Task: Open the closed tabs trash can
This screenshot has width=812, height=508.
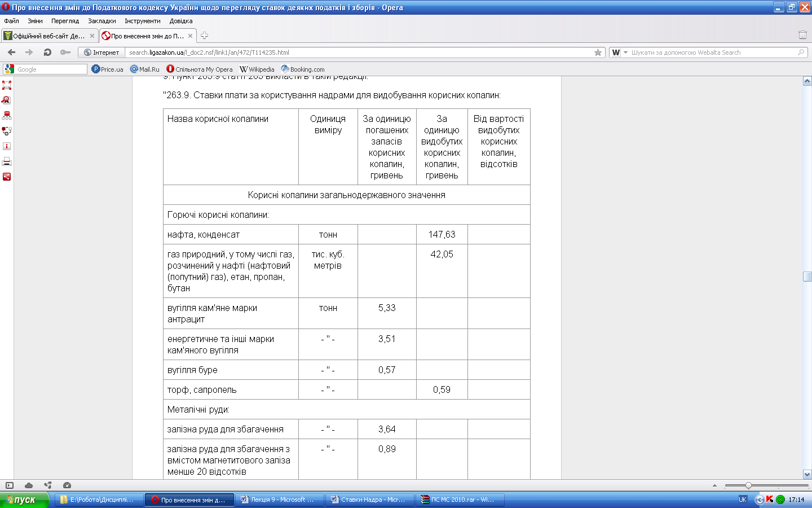Action: (x=802, y=35)
